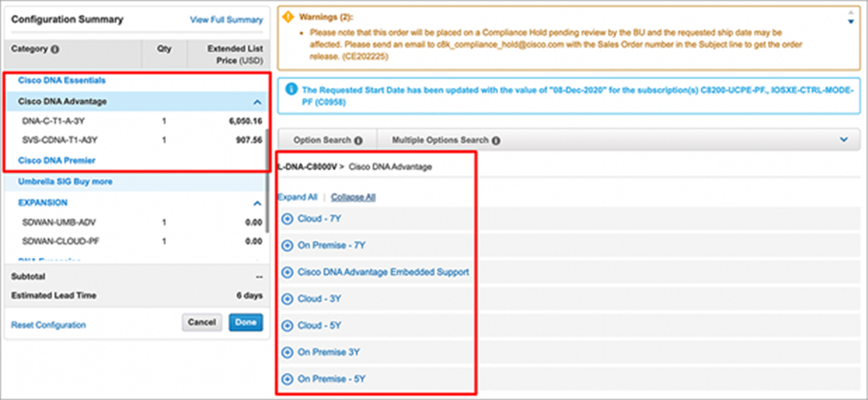Viewport: 868px width, 400px height.
Task: Open Umbrella SIG Buy more category
Action: (65, 181)
